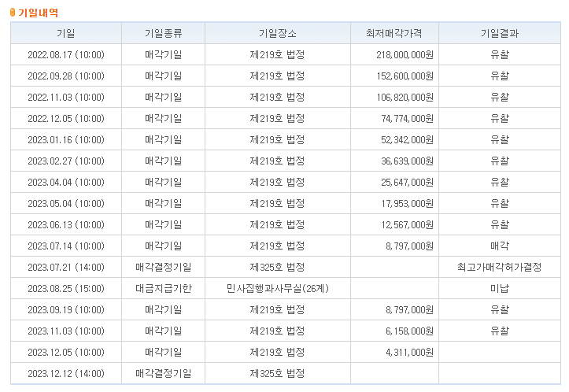The width and height of the screenshot is (569, 392).
Task: Click the price 74,774,000원
Action: (407, 118)
